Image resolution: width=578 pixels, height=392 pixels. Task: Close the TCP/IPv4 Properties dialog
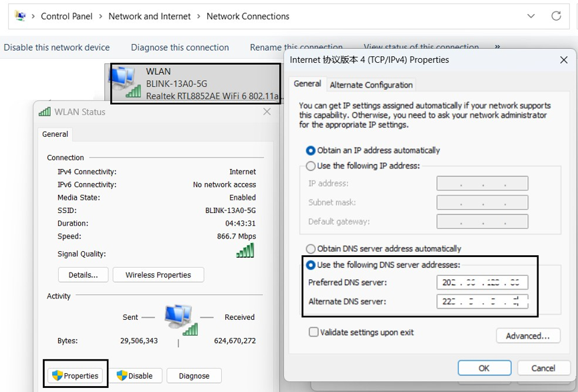click(563, 59)
